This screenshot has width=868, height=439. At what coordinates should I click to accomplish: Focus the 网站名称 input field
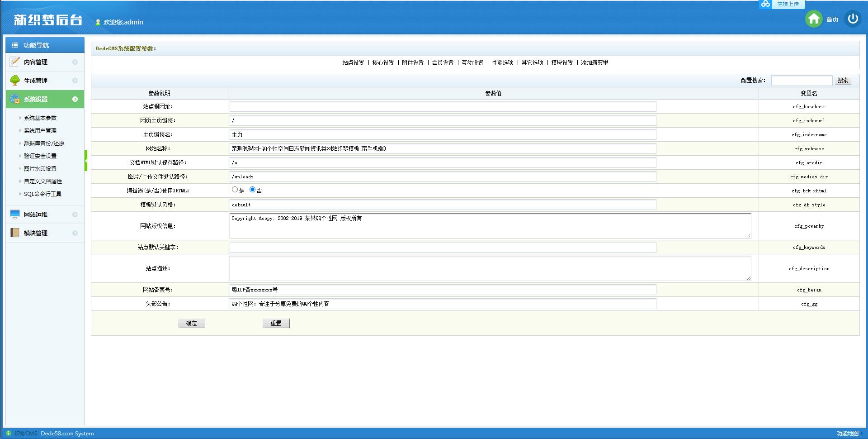click(443, 148)
